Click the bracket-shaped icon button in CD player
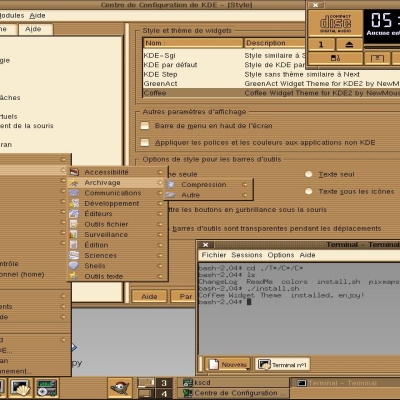The width and height of the screenshot is (400, 400). [377, 58]
